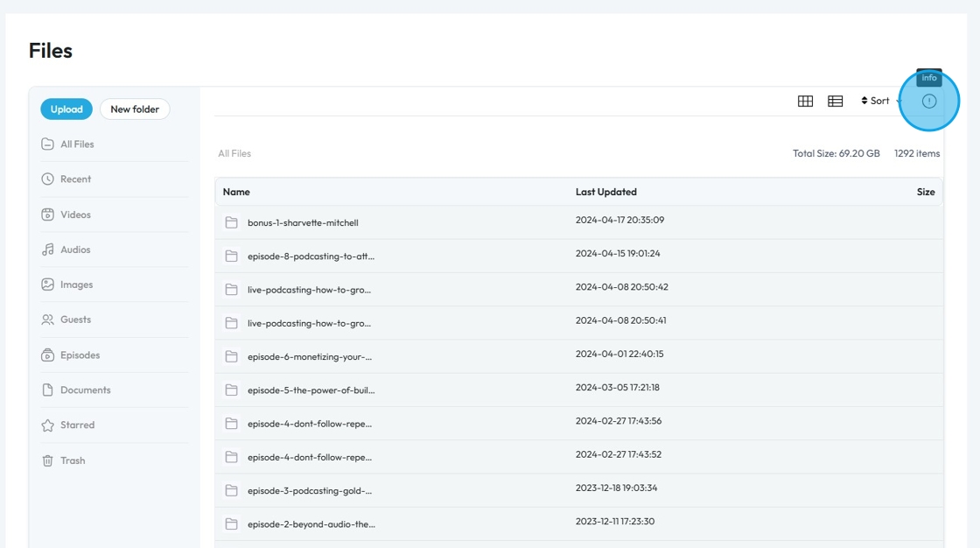
Task: Sort by Last Updated column header
Action: (x=605, y=192)
